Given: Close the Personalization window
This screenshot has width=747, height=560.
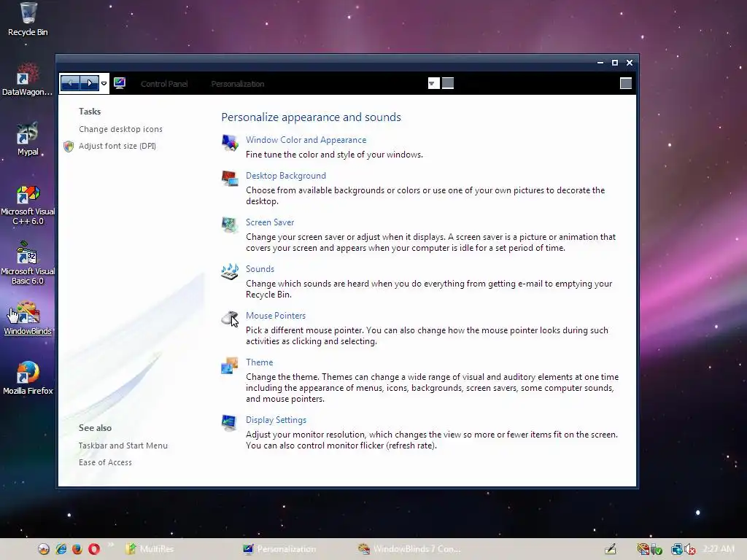Looking at the screenshot, I should (x=630, y=63).
